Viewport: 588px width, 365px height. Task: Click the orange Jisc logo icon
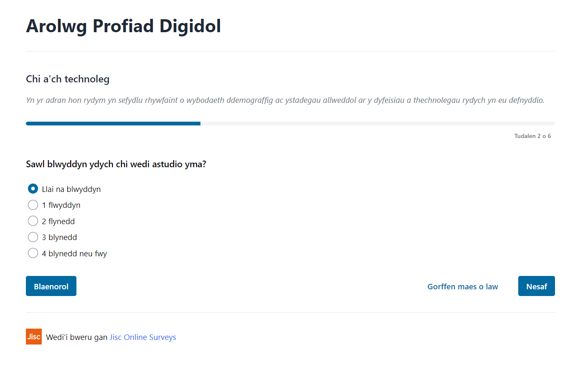pyautogui.click(x=34, y=337)
